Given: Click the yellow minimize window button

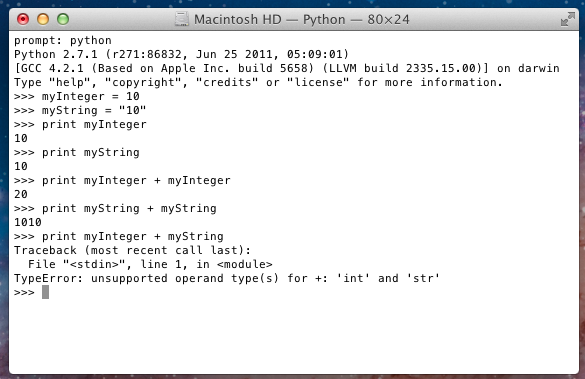Looking at the screenshot, I should [x=43, y=19].
